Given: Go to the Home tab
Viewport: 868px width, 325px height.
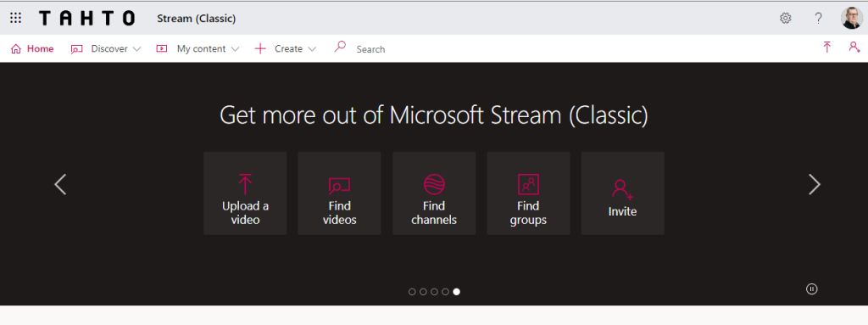Looking at the screenshot, I should click(32, 49).
